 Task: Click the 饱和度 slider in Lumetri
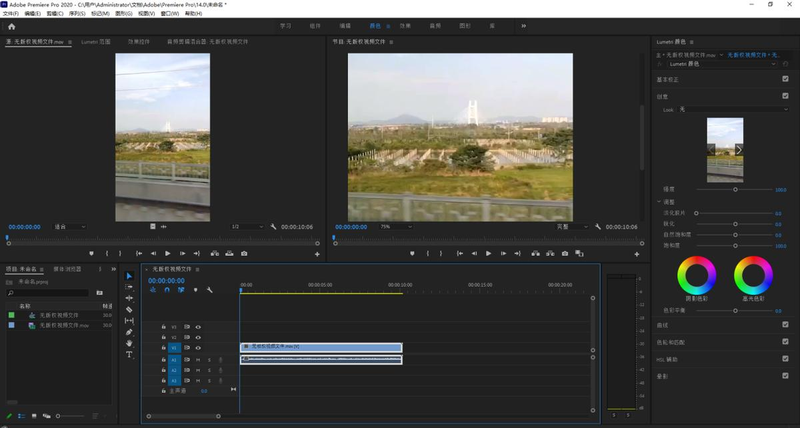pos(737,245)
